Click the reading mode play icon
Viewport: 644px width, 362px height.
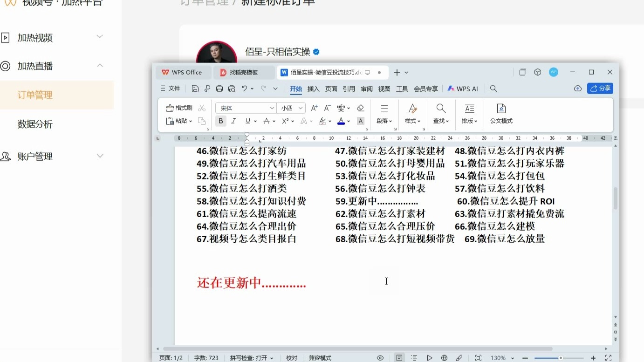(429, 358)
